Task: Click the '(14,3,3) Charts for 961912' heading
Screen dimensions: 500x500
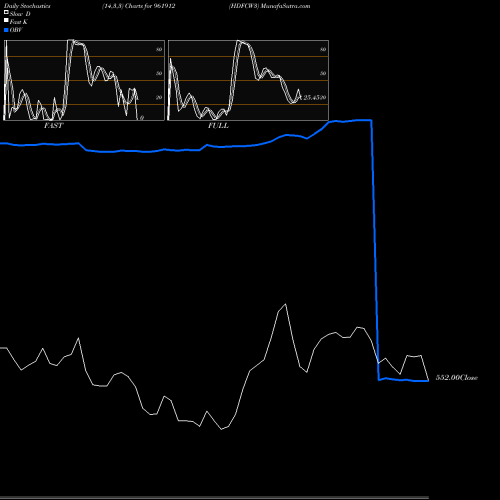Action: tap(139, 6)
